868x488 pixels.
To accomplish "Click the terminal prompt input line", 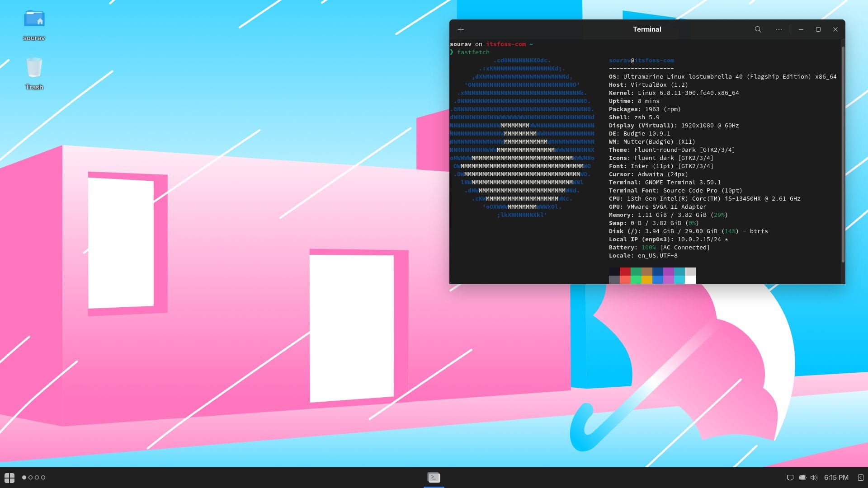I will click(x=473, y=52).
